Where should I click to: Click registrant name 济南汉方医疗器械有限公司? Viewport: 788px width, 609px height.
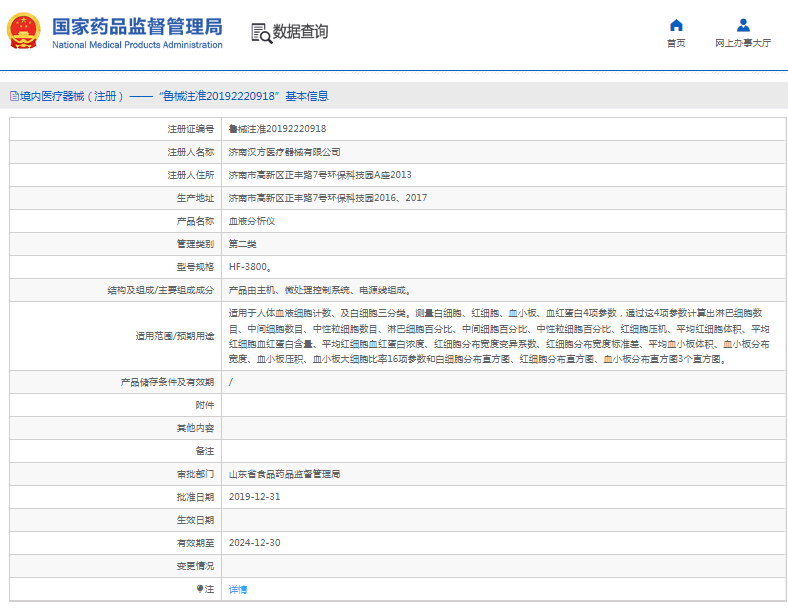click(284, 152)
